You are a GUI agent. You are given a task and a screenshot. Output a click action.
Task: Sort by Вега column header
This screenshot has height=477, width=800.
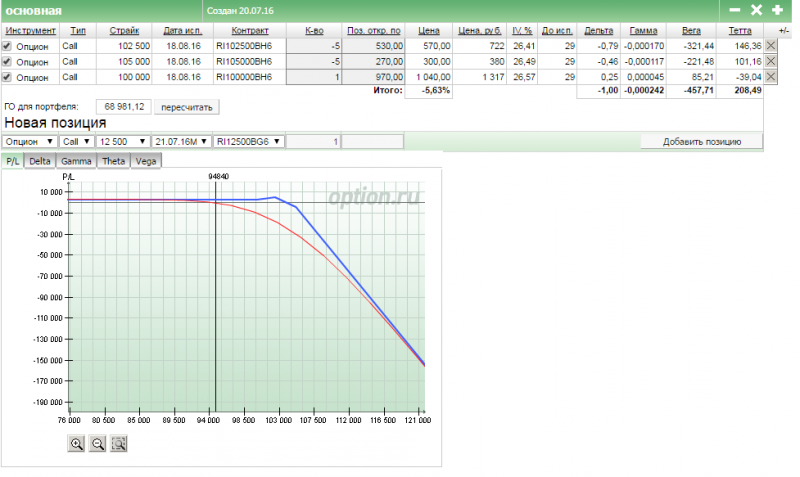point(691,31)
